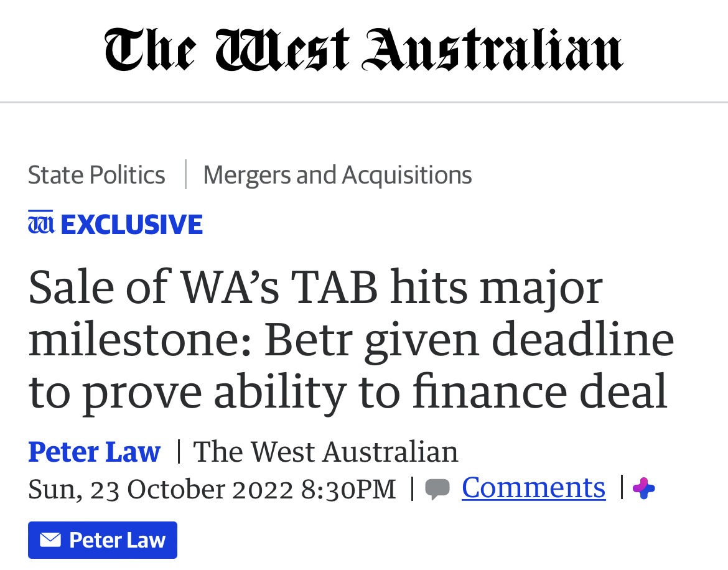Click the 8:30PM publication time

(x=348, y=489)
